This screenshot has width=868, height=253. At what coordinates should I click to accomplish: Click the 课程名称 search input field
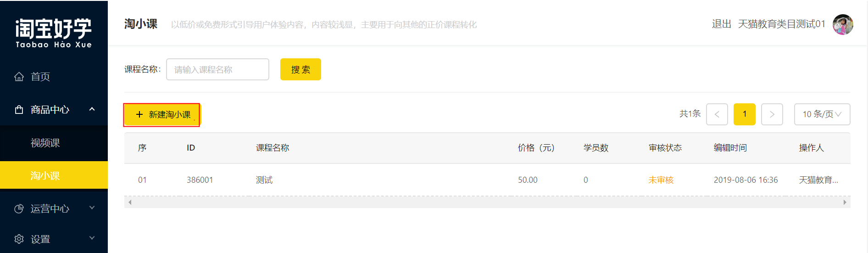217,69
